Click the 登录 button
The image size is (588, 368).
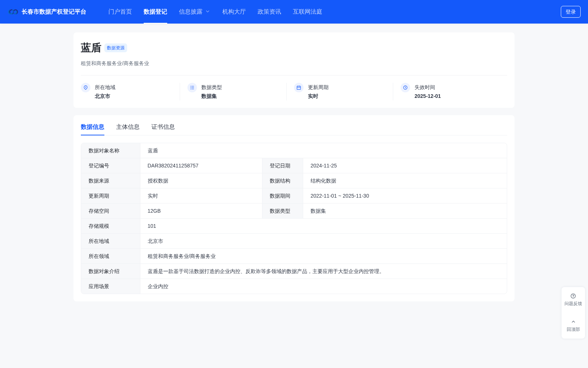click(571, 12)
